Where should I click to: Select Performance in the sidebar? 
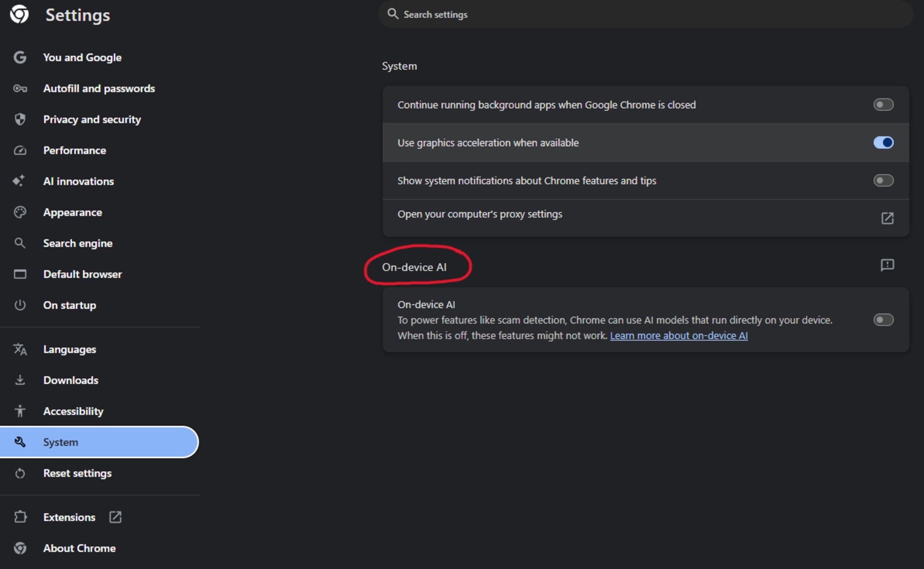click(75, 151)
